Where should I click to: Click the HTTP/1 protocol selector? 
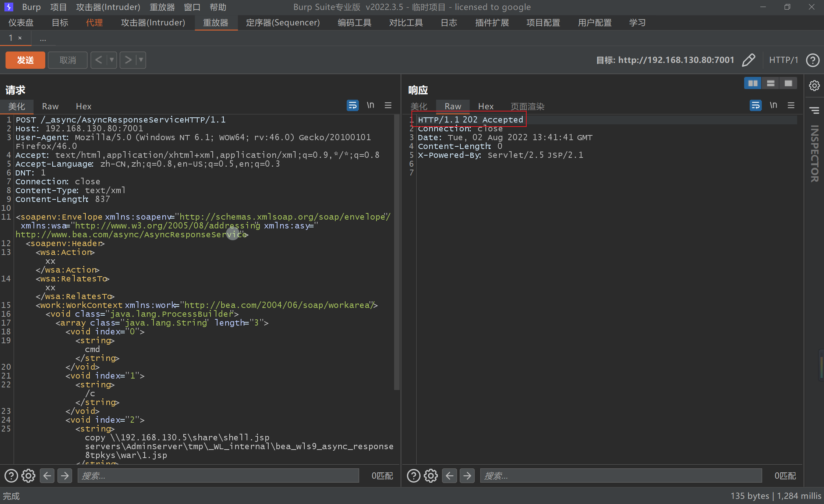tap(784, 60)
